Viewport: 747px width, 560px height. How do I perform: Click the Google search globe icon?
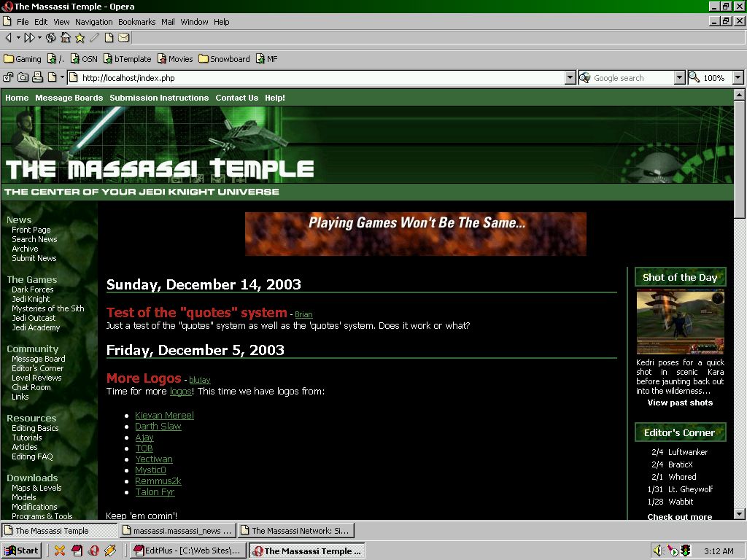tap(584, 77)
